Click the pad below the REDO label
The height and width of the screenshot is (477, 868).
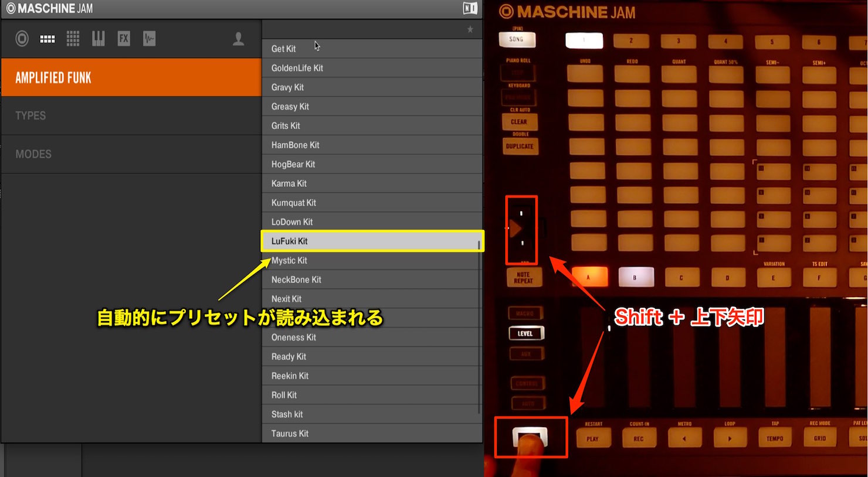(632, 74)
